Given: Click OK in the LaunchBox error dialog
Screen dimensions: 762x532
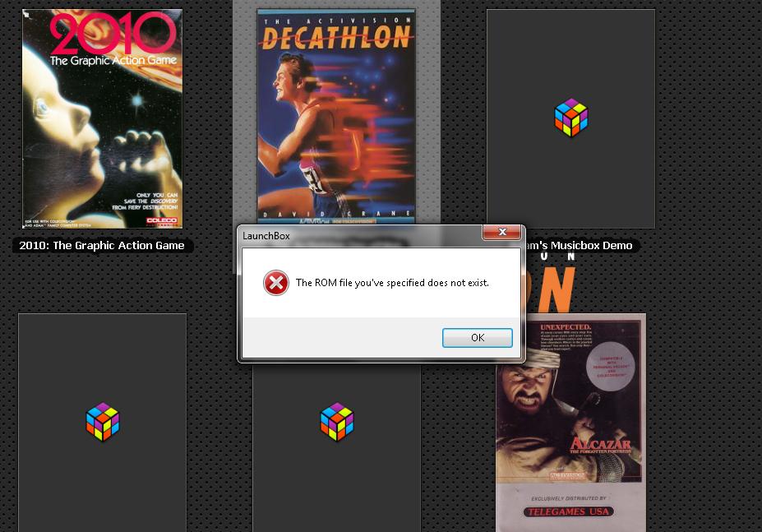Looking at the screenshot, I should (x=478, y=337).
